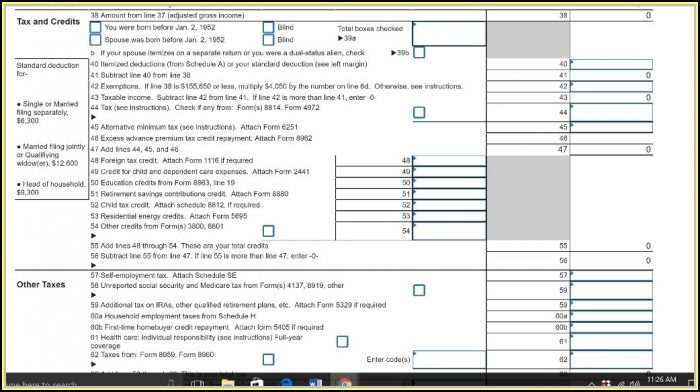
Task: Switch to Google Chrome in the taskbar
Action: pyautogui.click(x=345, y=383)
